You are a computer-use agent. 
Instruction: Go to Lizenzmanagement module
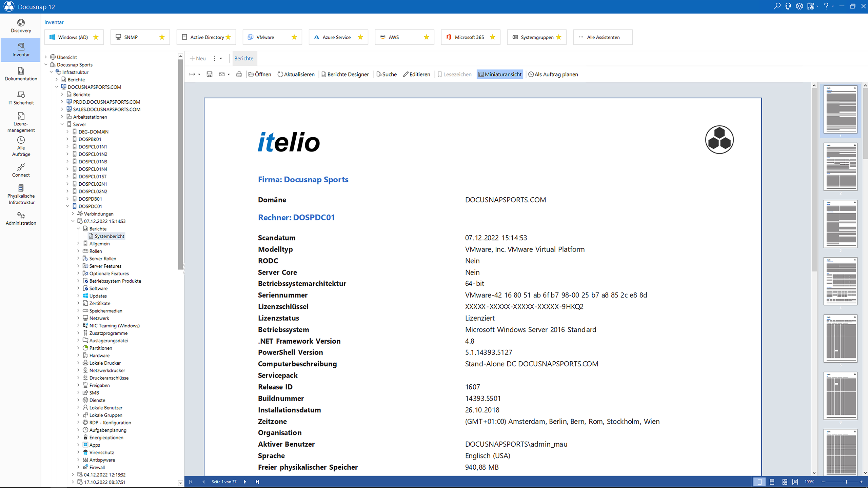tap(21, 122)
